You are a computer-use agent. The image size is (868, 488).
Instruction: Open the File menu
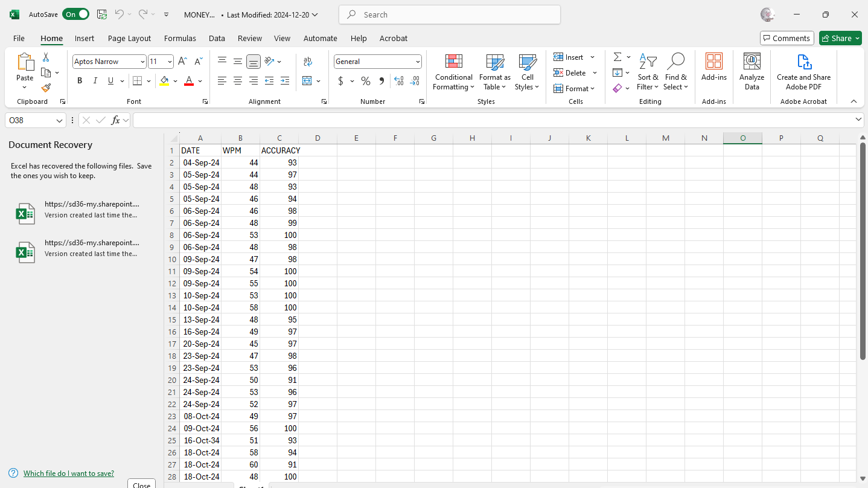19,38
